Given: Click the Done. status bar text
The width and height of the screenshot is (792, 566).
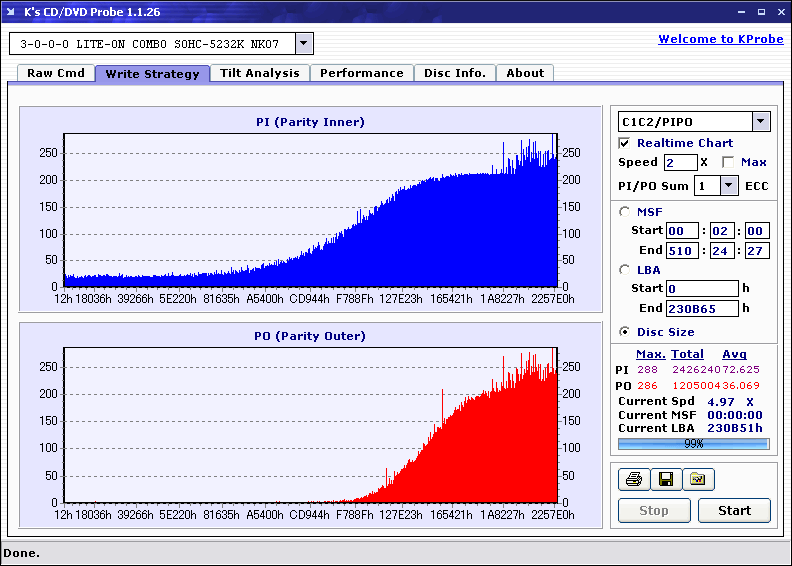Looking at the screenshot, I should [x=21, y=553].
